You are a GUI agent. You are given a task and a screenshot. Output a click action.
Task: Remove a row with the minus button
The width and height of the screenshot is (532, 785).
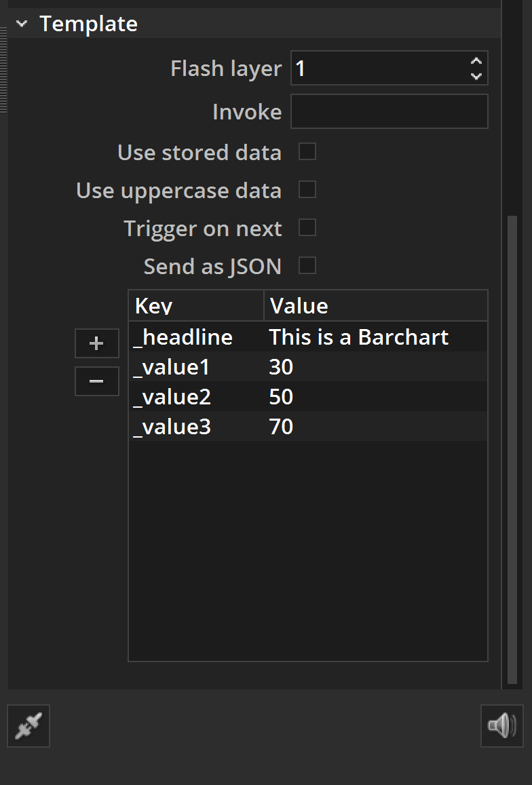click(96, 381)
